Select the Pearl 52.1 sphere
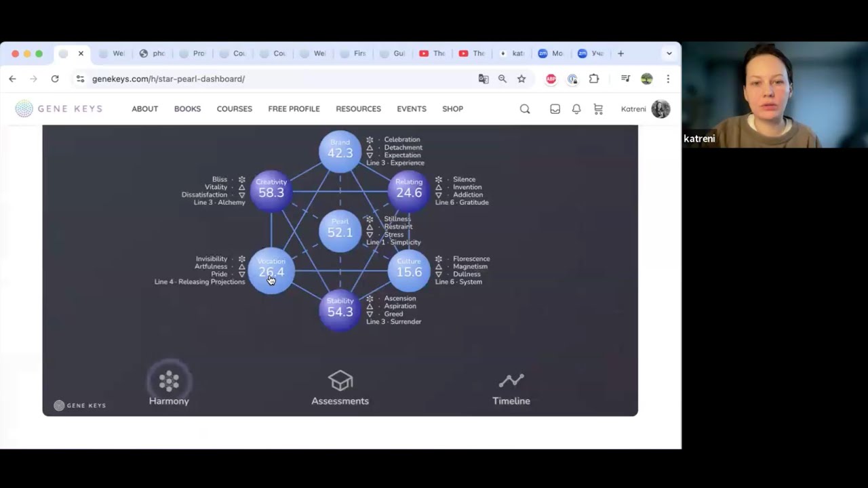Viewport: 868px width, 488px height. 340,230
